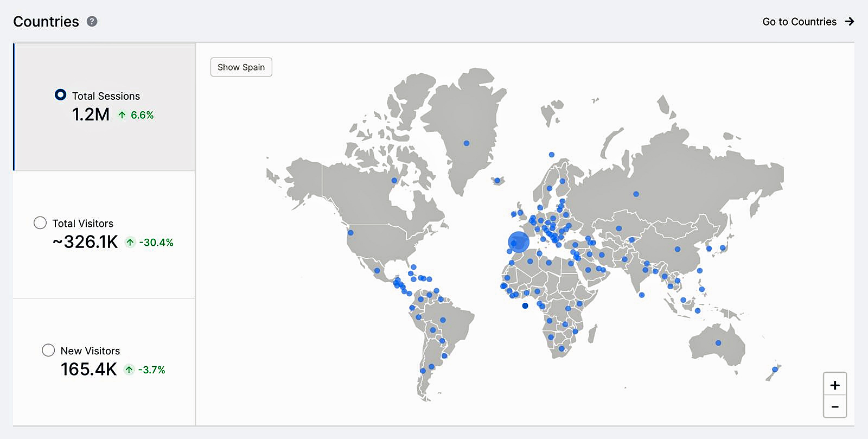The image size is (868, 439).
Task: Open the Go to Countries link
Action: coord(799,22)
